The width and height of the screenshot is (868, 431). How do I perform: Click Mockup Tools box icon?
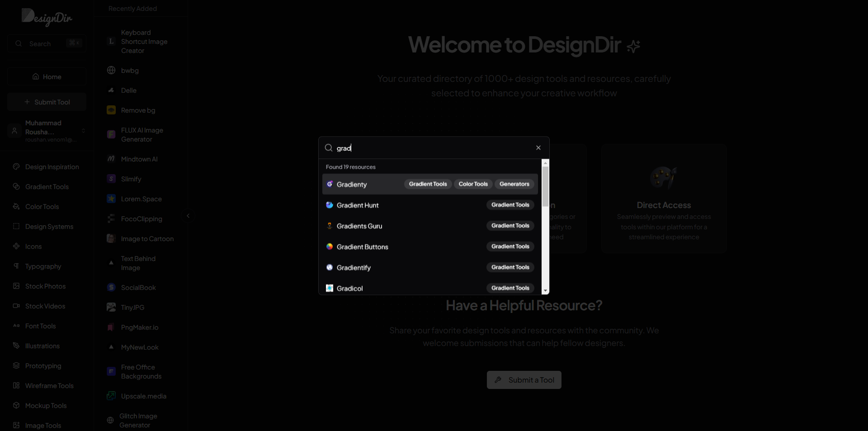coord(16,405)
